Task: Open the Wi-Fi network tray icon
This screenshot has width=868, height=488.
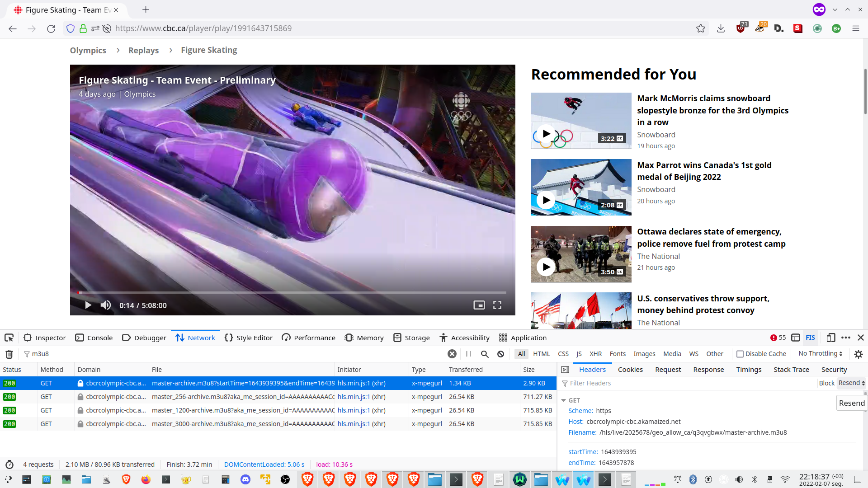Action: click(x=785, y=479)
